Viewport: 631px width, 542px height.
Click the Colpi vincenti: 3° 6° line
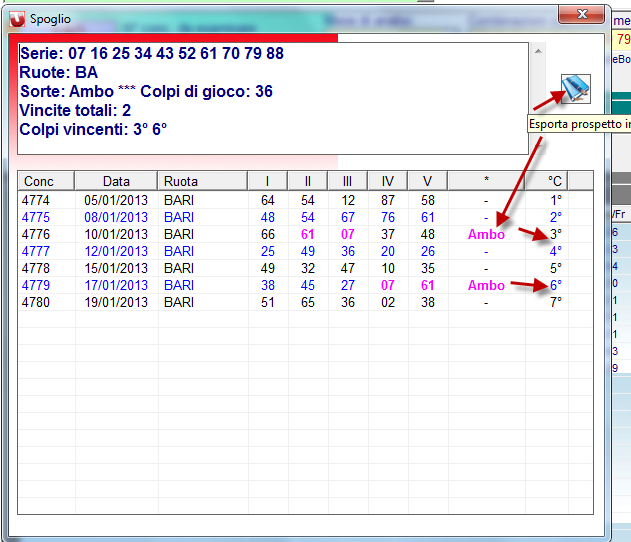point(93,130)
